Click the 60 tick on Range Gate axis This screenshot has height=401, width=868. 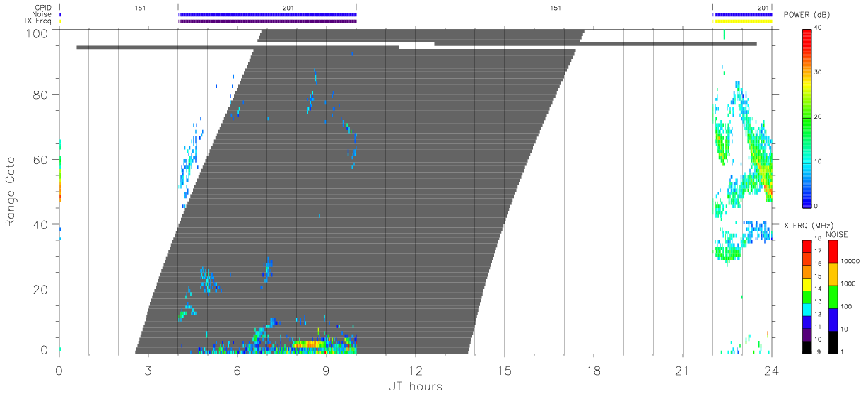pos(42,159)
